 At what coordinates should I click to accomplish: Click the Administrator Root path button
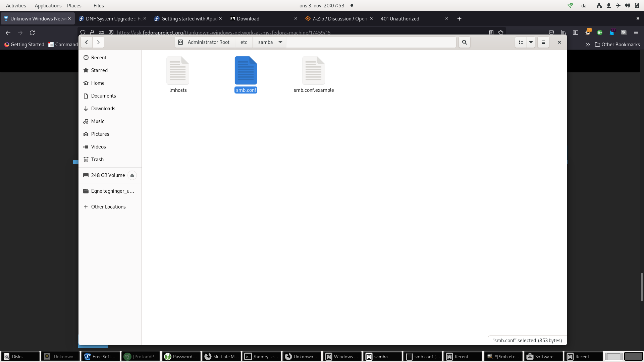pyautogui.click(x=205, y=42)
